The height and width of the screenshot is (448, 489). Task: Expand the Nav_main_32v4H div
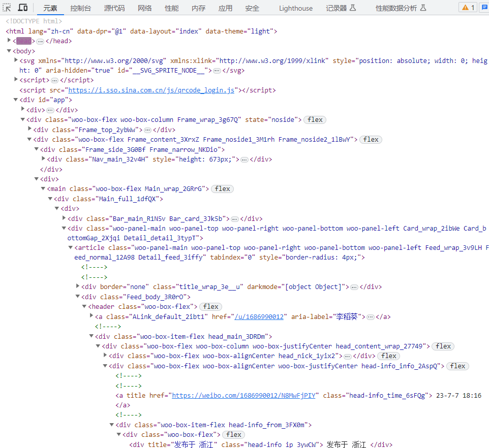(x=43, y=158)
